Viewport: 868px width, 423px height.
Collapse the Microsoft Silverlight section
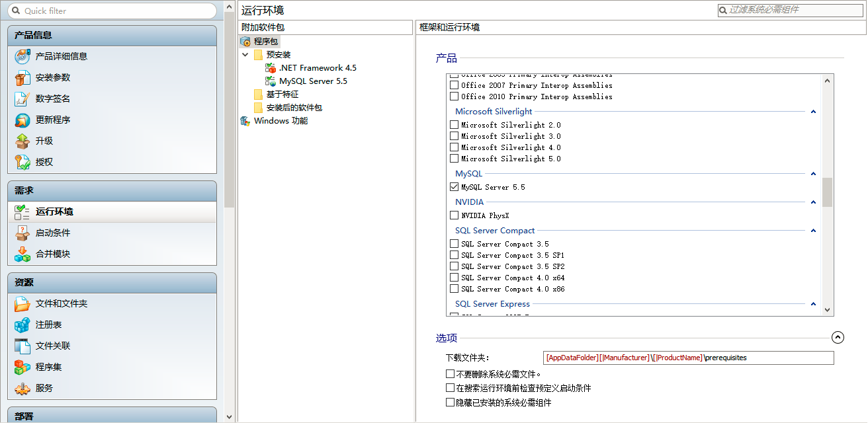813,112
